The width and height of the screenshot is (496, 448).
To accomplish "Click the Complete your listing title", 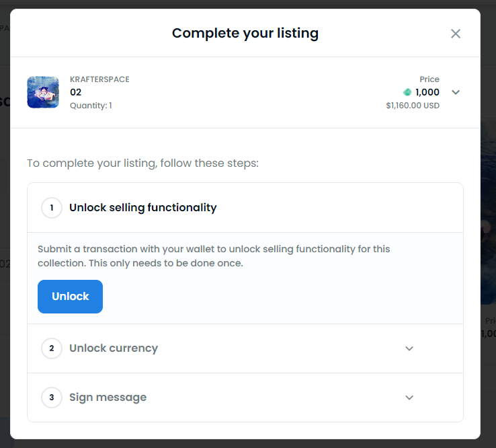I will click(x=245, y=33).
